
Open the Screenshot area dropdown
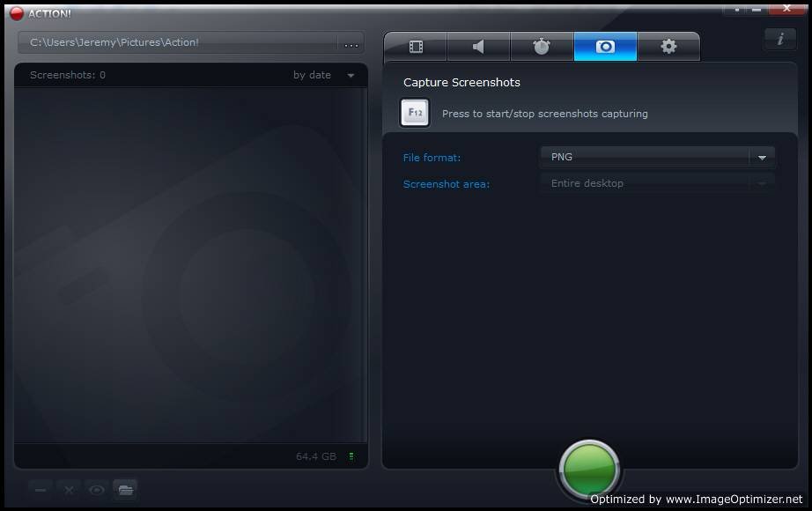click(657, 183)
